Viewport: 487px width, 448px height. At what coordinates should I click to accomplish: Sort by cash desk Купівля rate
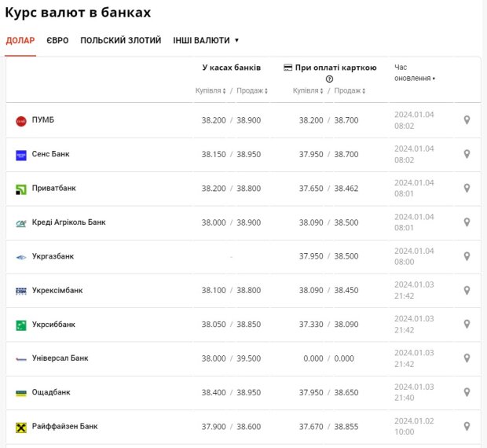(x=211, y=90)
